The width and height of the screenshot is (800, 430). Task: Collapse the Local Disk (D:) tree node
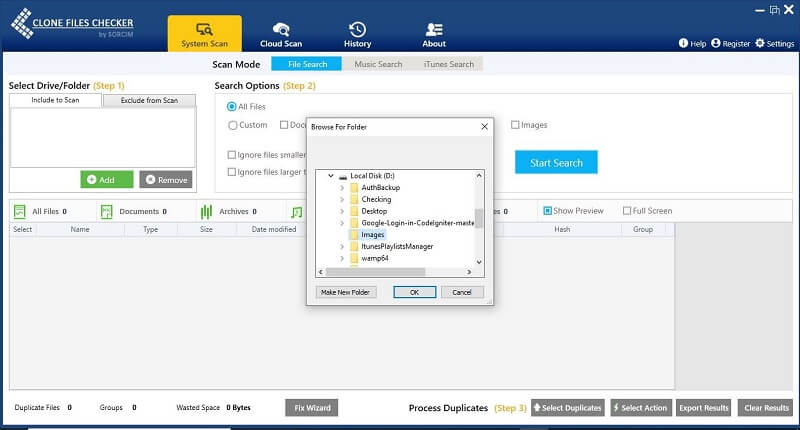(x=331, y=176)
